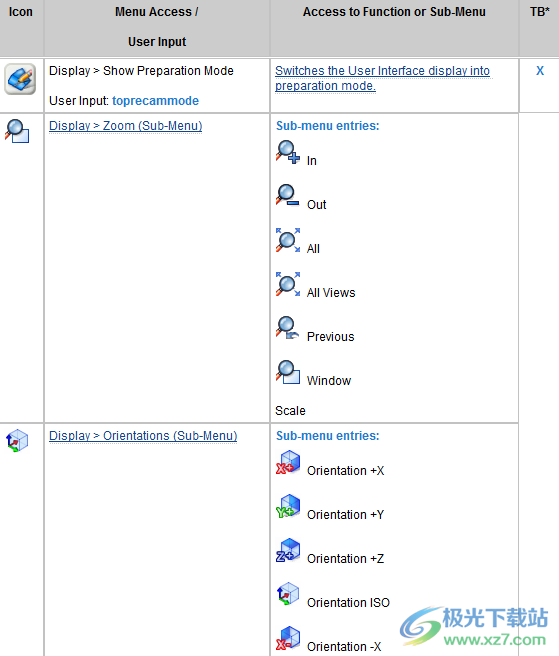Click the Zoom sub-menu magnifier icon

[17, 131]
